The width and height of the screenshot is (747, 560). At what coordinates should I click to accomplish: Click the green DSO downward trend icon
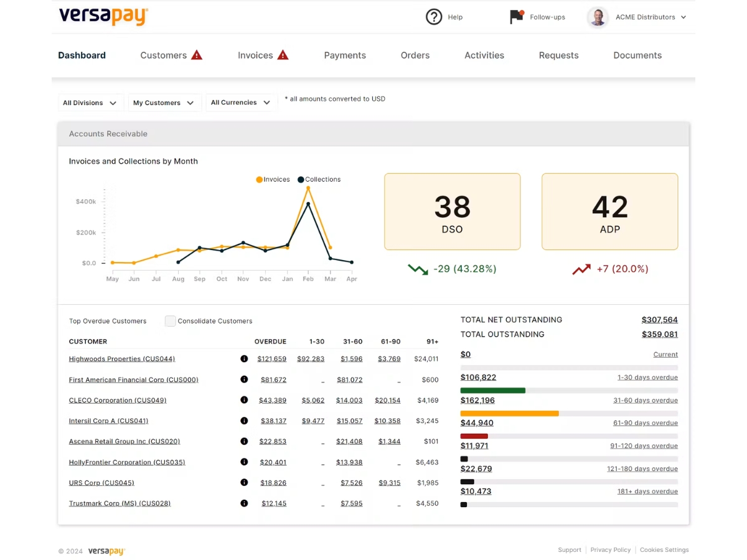418,269
